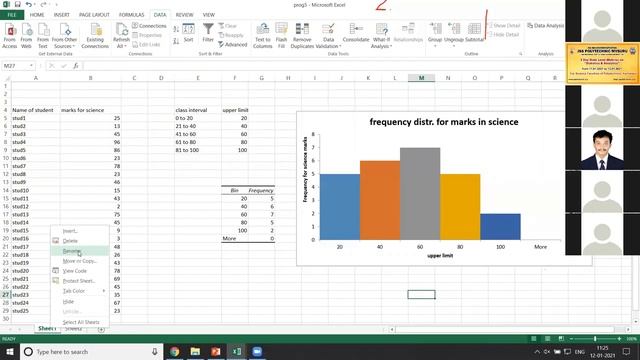
Task: Open PowerPoint from taskbar
Action: tap(216, 351)
